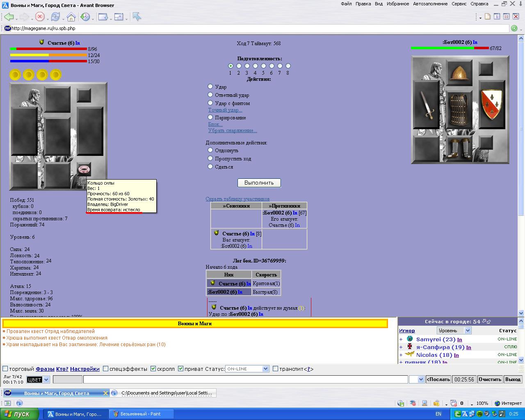Uncheck the скролл checkbox
The height and width of the screenshot is (420, 525).
(x=153, y=369)
